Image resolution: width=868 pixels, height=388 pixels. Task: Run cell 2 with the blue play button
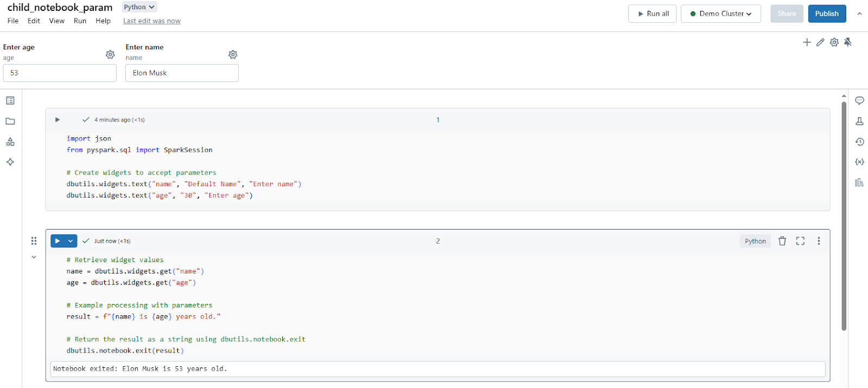click(58, 241)
